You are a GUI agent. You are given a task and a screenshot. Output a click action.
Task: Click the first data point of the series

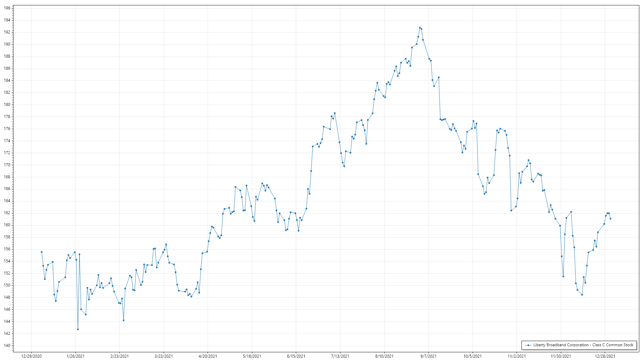click(x=42, y=252)
